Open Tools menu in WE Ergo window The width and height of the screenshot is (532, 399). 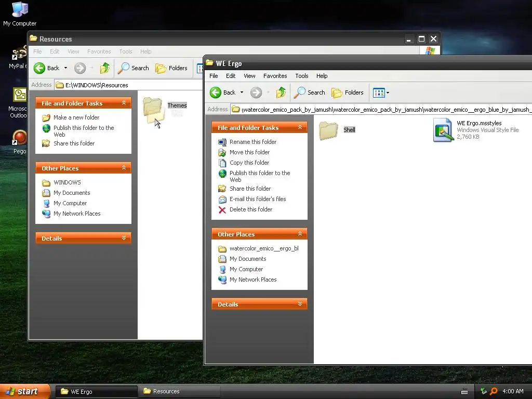(x=302, y=76)
